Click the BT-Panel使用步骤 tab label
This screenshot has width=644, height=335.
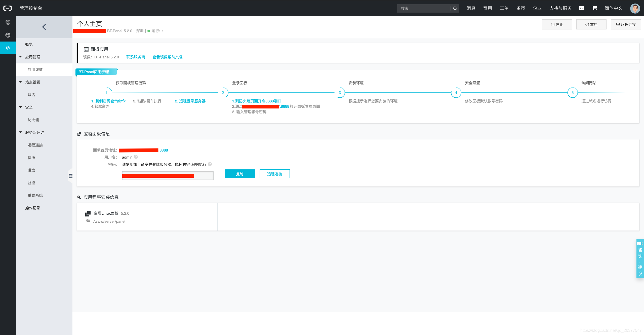tap(96, 72)
